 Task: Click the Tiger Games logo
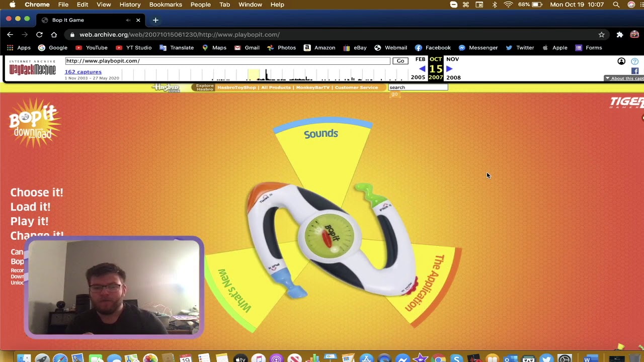(x=627, y=103)
